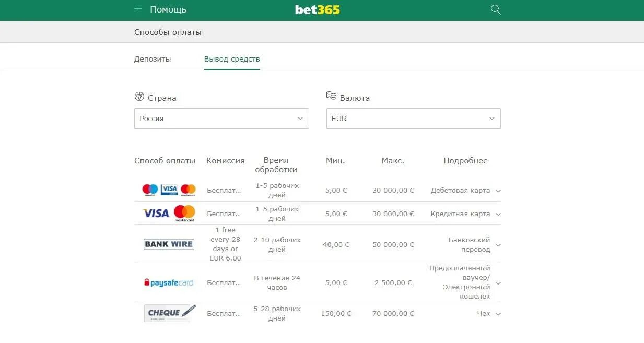Click the paysafecard logo
This screenshot has width=644, height=343.
(x=169, y=282)
